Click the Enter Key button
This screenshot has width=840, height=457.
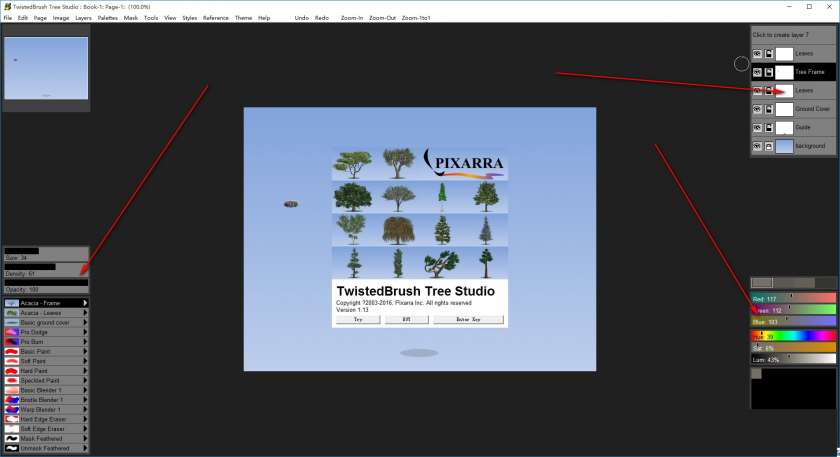(x=468, y=319)
